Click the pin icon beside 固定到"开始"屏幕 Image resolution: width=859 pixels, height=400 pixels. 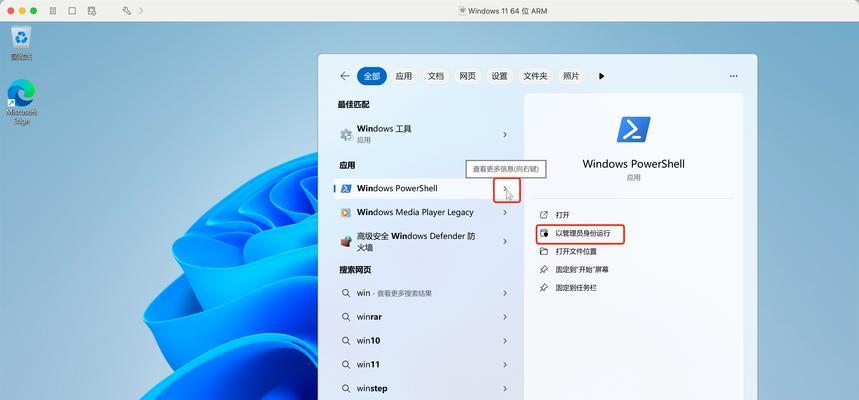(x=543, y=270)
